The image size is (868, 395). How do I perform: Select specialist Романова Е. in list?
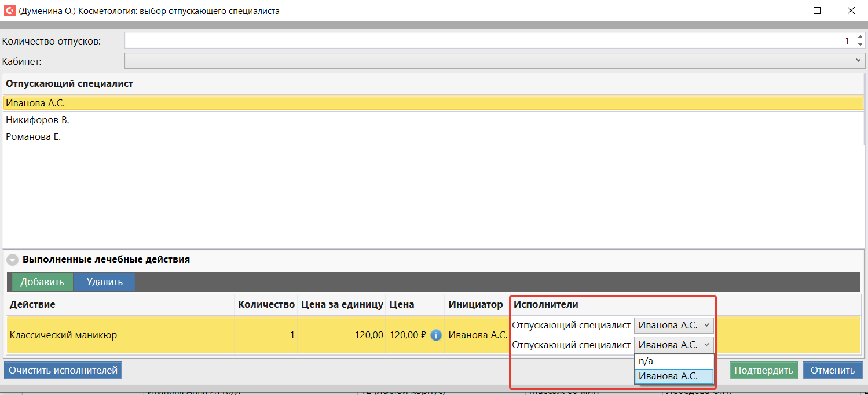pyautogui.click(x=34, y=137)
